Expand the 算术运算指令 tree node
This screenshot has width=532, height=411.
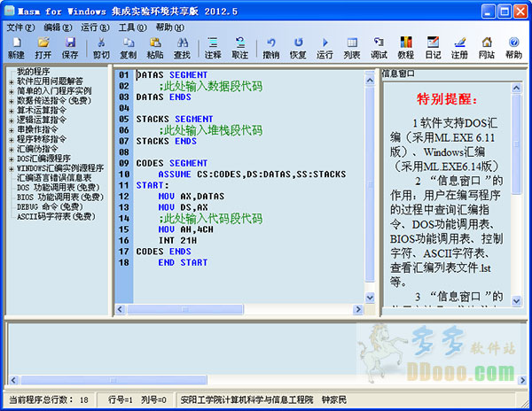pyautogui.click(x=12, y=111)
